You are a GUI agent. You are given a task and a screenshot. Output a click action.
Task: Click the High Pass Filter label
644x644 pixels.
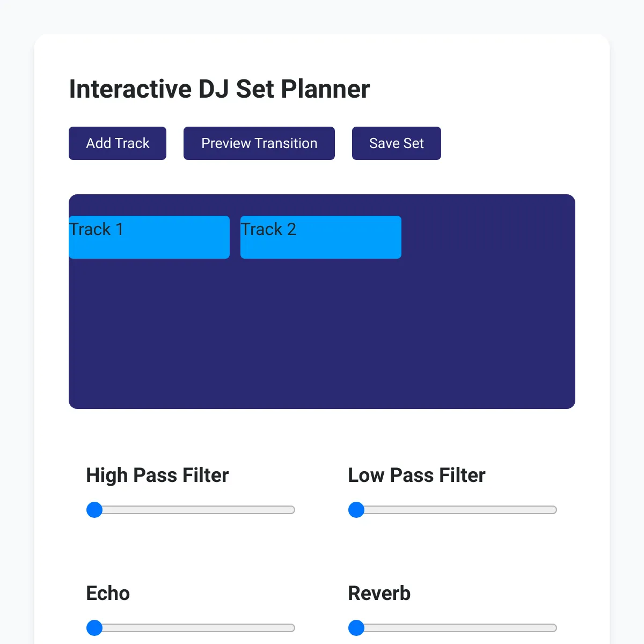157,475
